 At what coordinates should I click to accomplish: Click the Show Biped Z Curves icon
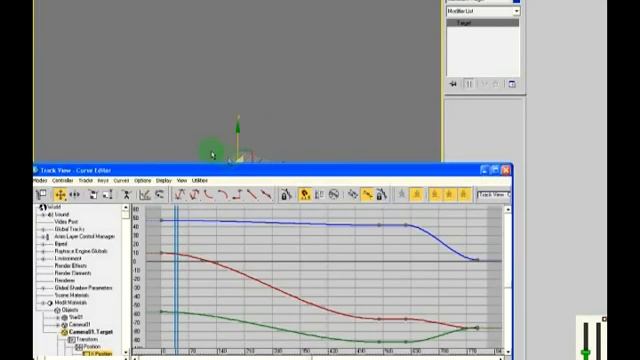(x=464, y=195)
